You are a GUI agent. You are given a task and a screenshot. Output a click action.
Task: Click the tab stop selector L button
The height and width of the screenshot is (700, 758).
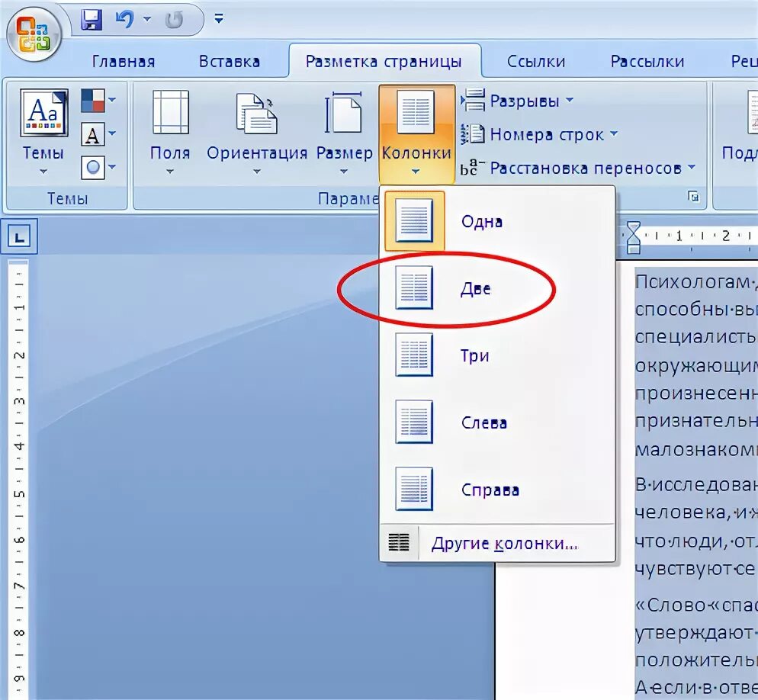coord(19,236)
